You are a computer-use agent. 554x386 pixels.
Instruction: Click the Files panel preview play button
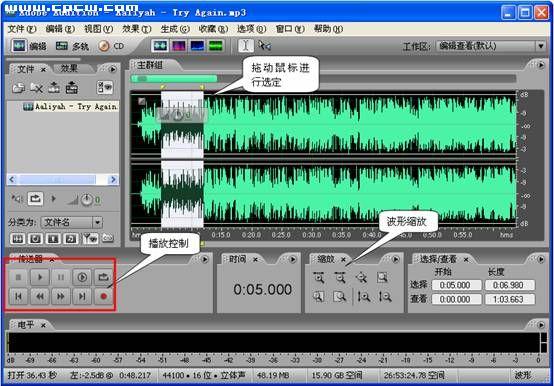pos(54,199)
